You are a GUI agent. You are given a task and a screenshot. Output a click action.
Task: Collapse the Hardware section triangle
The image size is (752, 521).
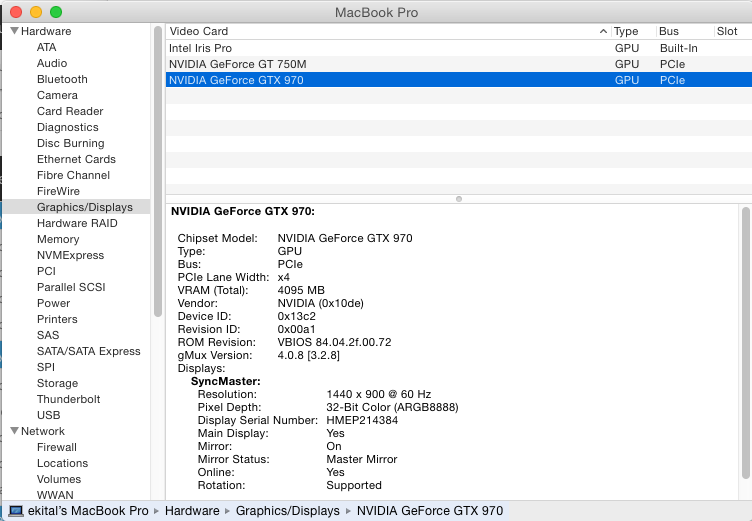tap(15, 31)
